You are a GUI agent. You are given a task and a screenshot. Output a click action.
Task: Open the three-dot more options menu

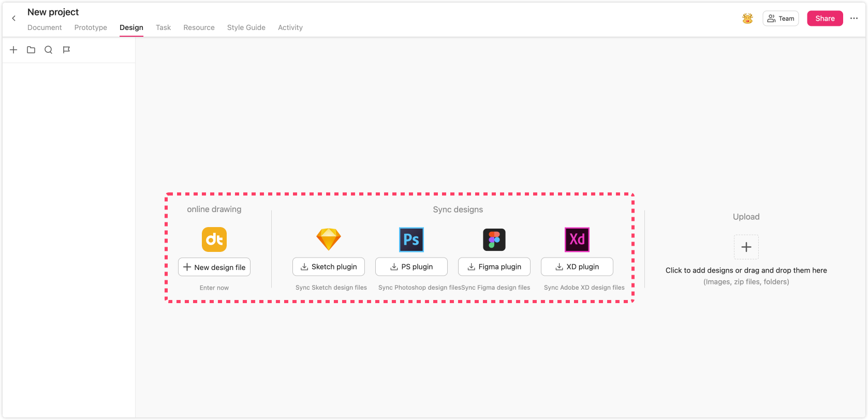(x=854, y=18)
